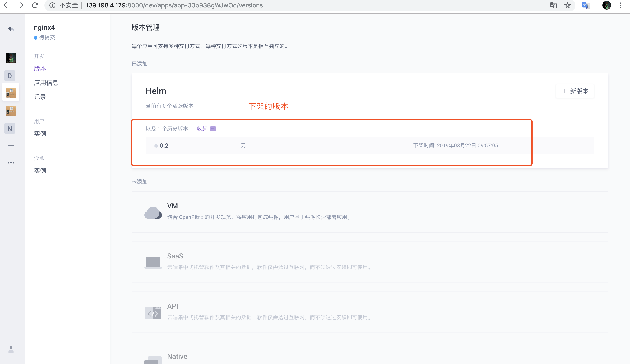Open the 应用信息 menu item

(46, 83)
